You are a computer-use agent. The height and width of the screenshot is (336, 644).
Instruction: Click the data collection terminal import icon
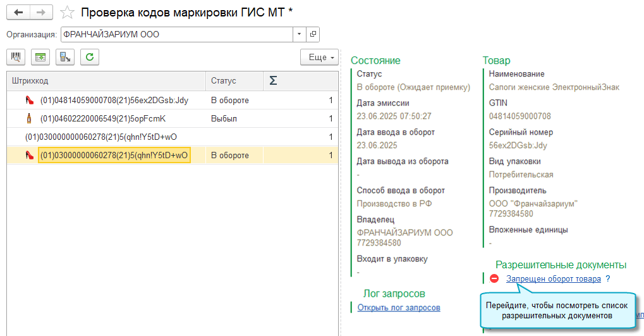(65, 57)
